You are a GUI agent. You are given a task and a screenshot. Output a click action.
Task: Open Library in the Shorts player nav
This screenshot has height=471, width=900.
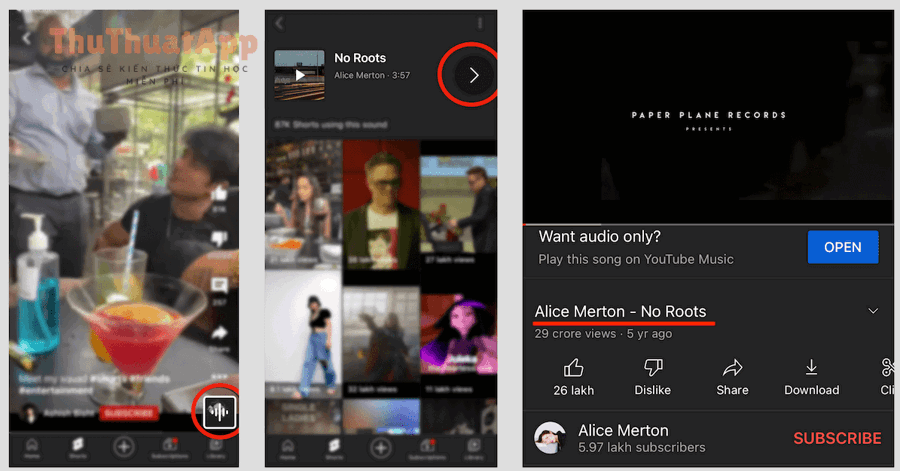(x=216, y=448)
